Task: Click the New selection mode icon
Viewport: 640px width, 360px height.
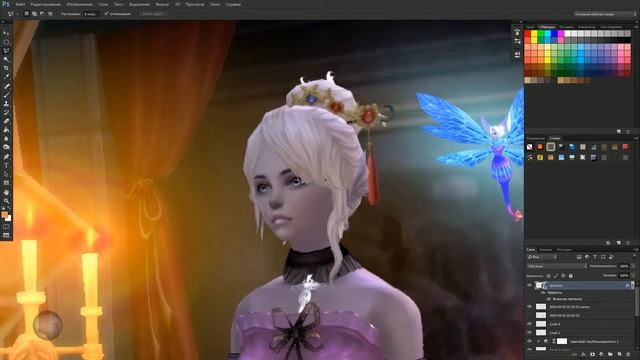Action: tap(27, 13)
